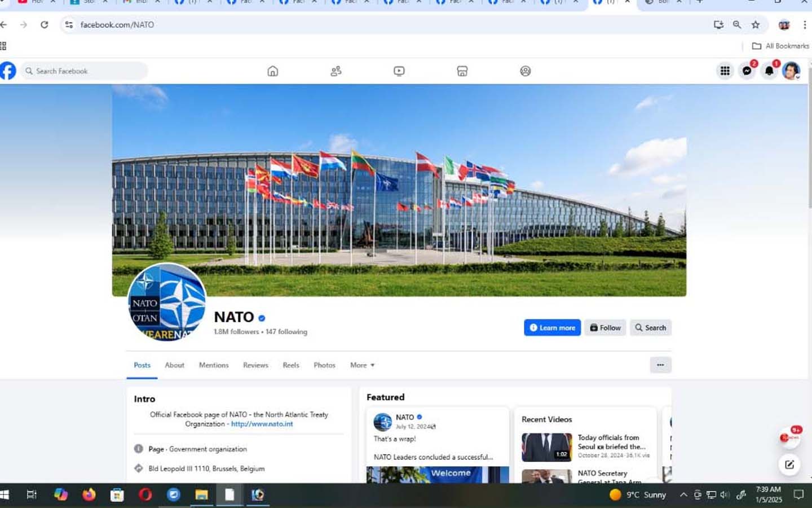Screen dimensions: 812x508
Task: Open All Bookmarks folder
Action: [781, 46]
